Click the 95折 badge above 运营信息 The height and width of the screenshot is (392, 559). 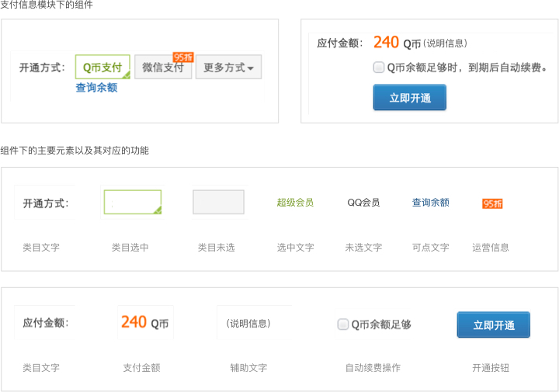pyautogui.click(x=492, y=203)
